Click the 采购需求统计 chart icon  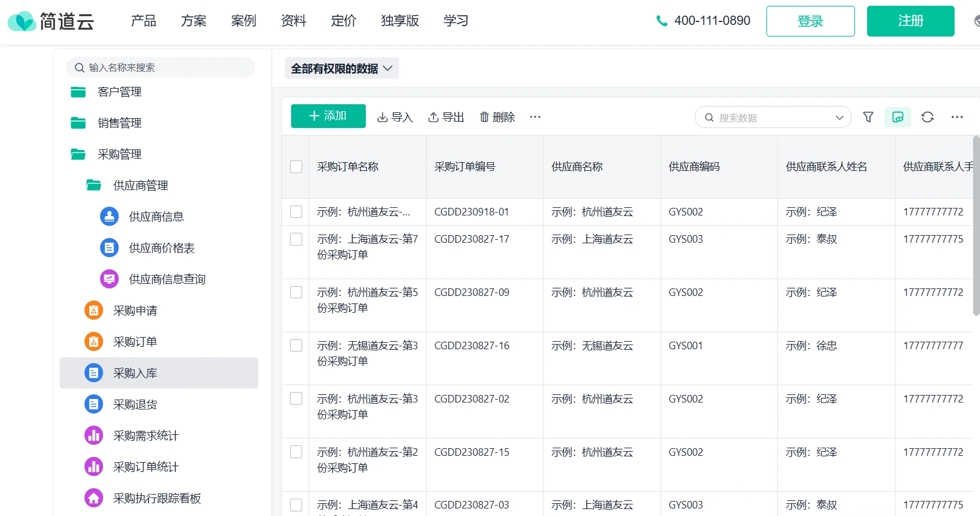coord(94,436)
